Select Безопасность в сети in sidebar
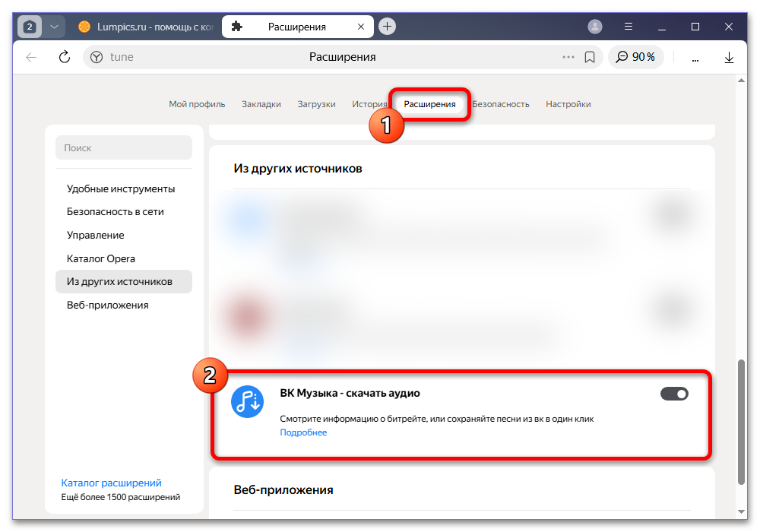This screenshot has width=760, height=532. tap(124, 212)
